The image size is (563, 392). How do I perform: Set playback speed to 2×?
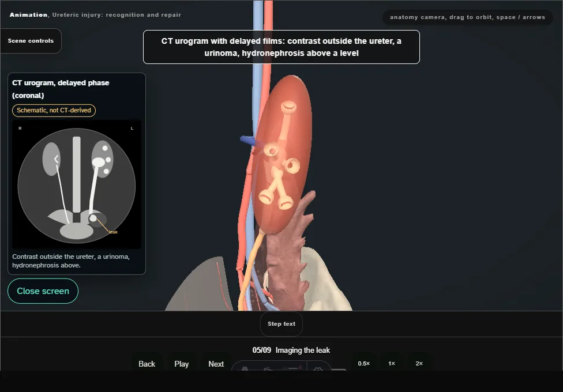tap(419, 364)
